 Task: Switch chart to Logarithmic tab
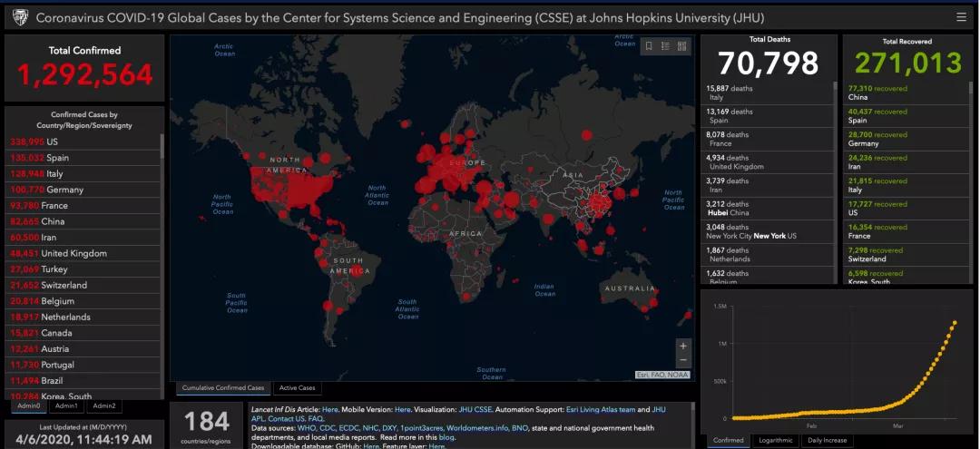776,440
